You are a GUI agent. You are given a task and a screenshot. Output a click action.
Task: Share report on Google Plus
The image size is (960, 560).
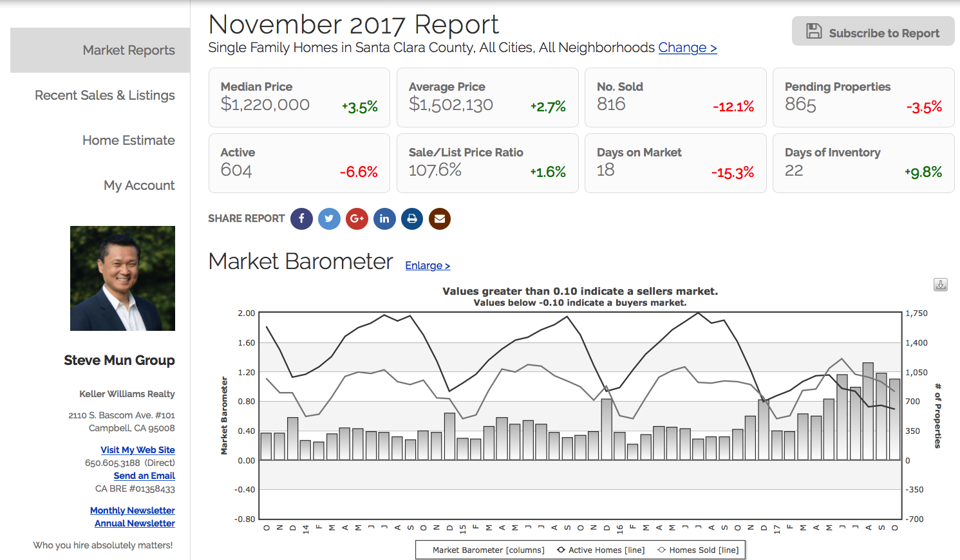(x=357, y=219)
